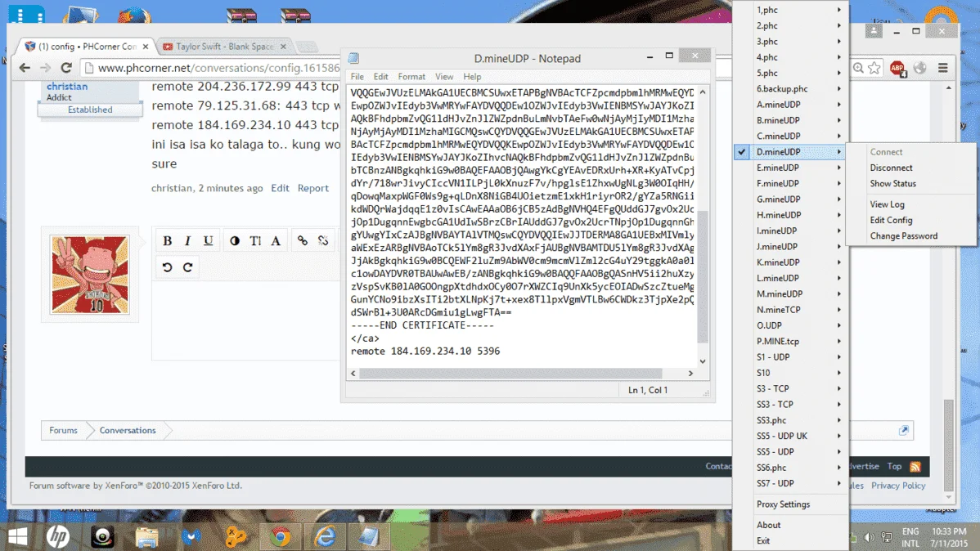Open the Conversations breadcrumb link
The width and height of the screenshot is (980, 551).
[x=128, y=431]
